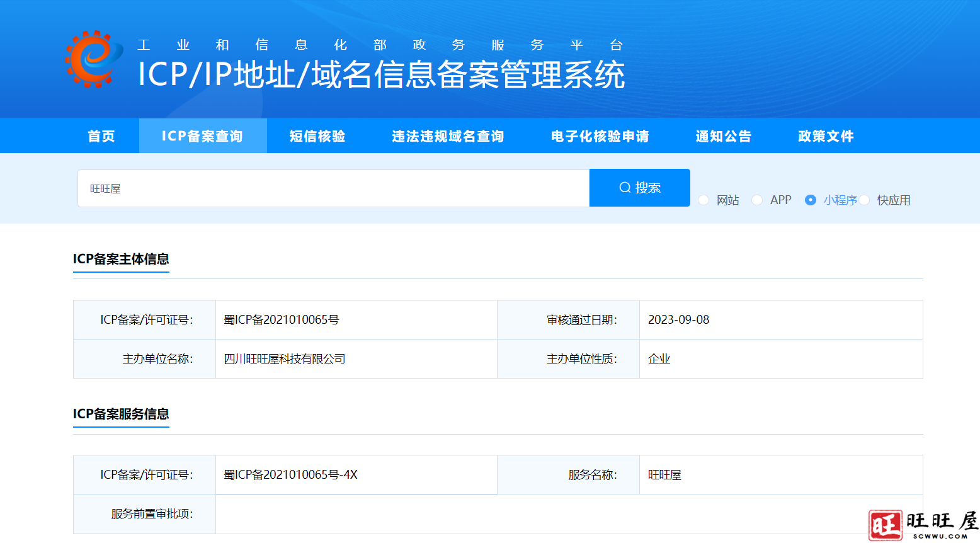
Task: Open the 政策文件 section
Action: click(x=825, y=135)
